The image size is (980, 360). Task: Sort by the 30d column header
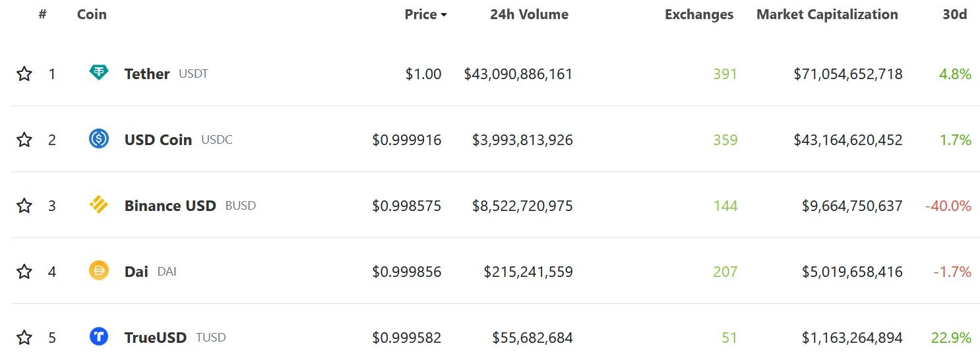pos(954,15)
